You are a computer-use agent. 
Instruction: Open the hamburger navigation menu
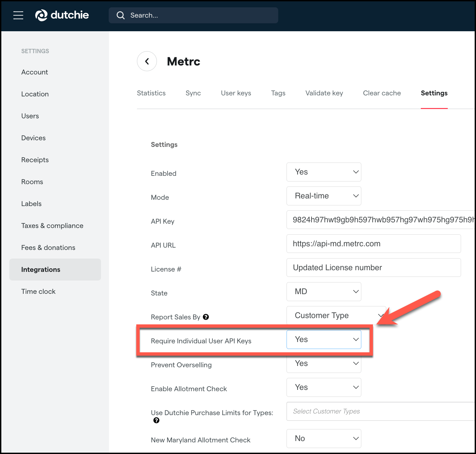18,15
